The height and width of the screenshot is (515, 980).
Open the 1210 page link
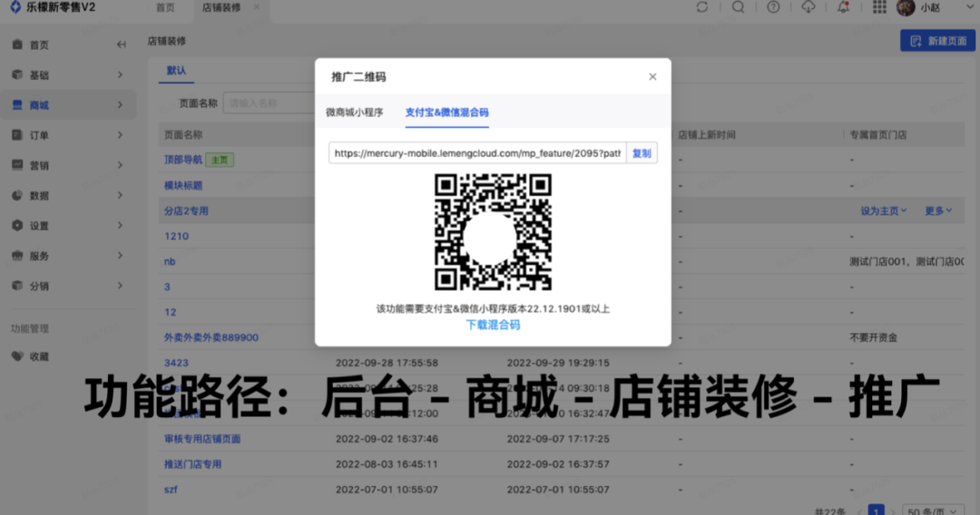(x=176, y=236)
